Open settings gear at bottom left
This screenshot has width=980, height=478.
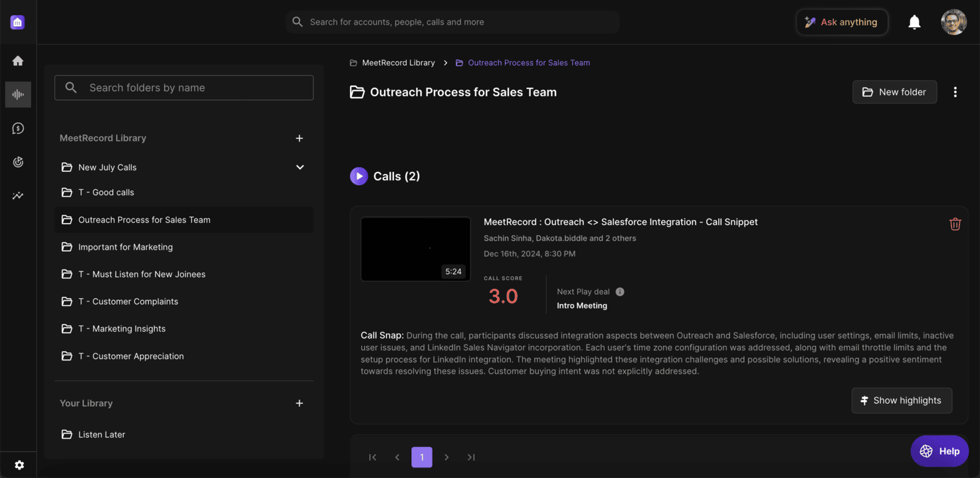click(19, 465)
